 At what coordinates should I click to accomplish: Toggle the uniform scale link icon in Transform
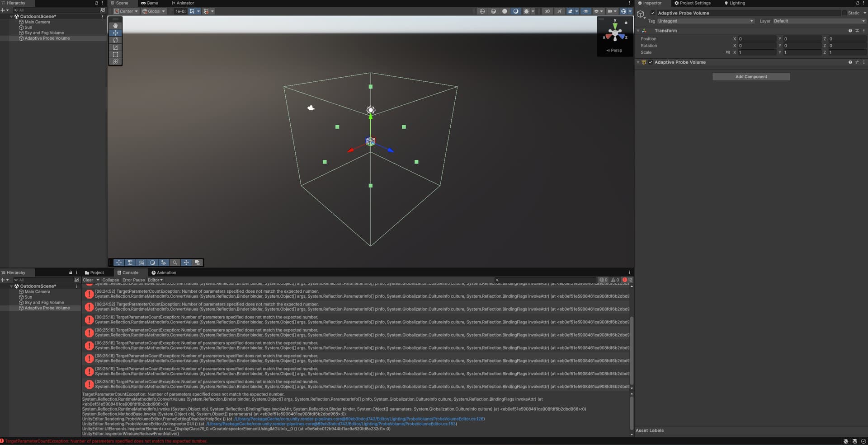[x=728, y=52]
